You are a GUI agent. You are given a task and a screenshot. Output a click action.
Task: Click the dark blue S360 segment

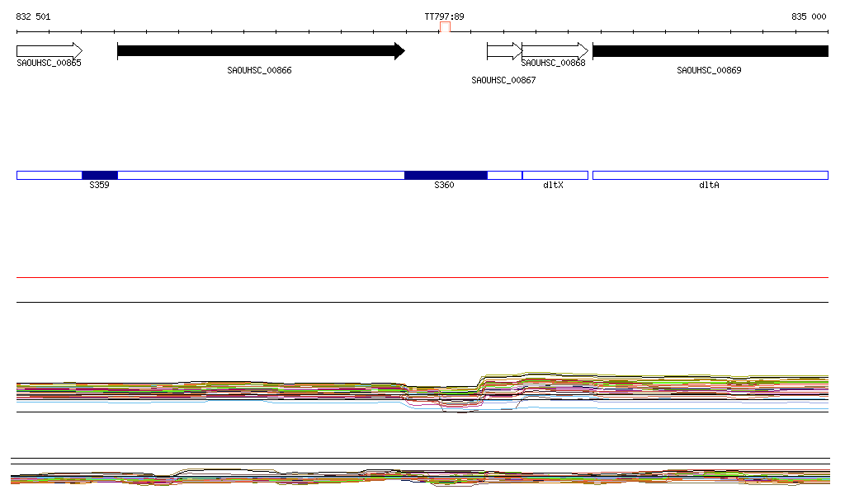click(x=446, y=175)
